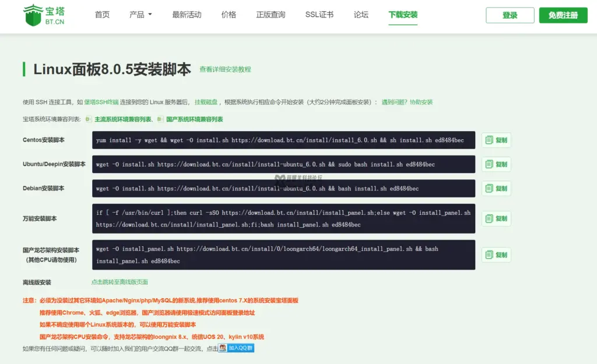Click the 登录 button
597x364 pixels.
click(x=510, y=15)
